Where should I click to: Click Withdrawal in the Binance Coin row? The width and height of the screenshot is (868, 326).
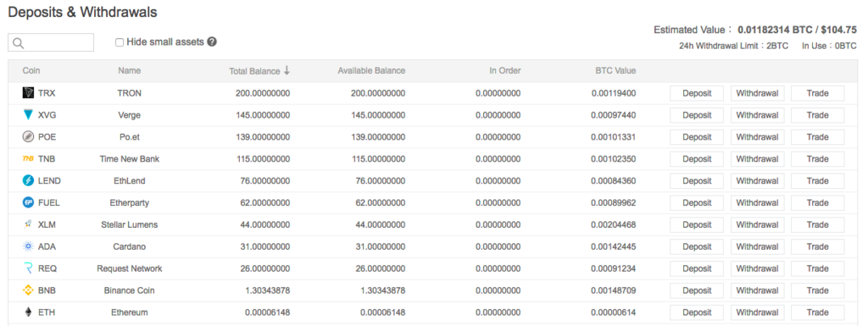point(757,290)
